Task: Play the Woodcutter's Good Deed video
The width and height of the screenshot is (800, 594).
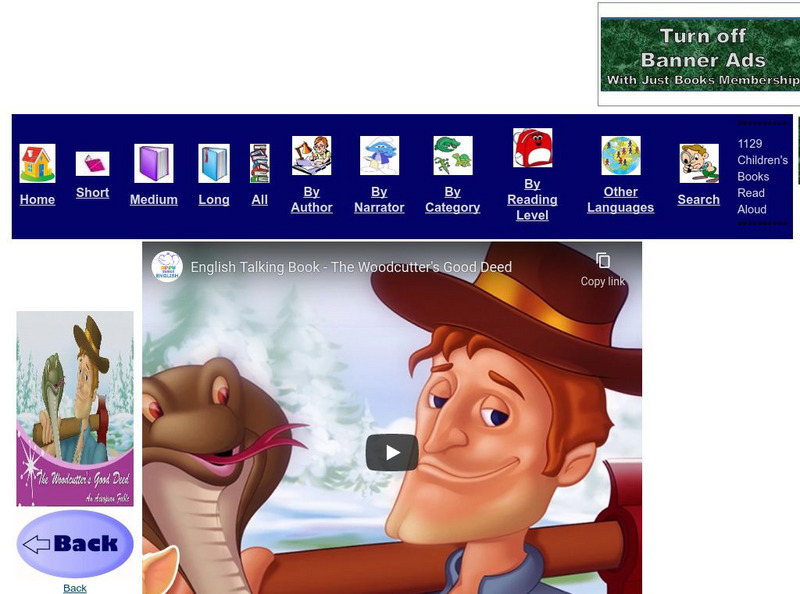Action: pyautogui.click(x=392, y=453)
